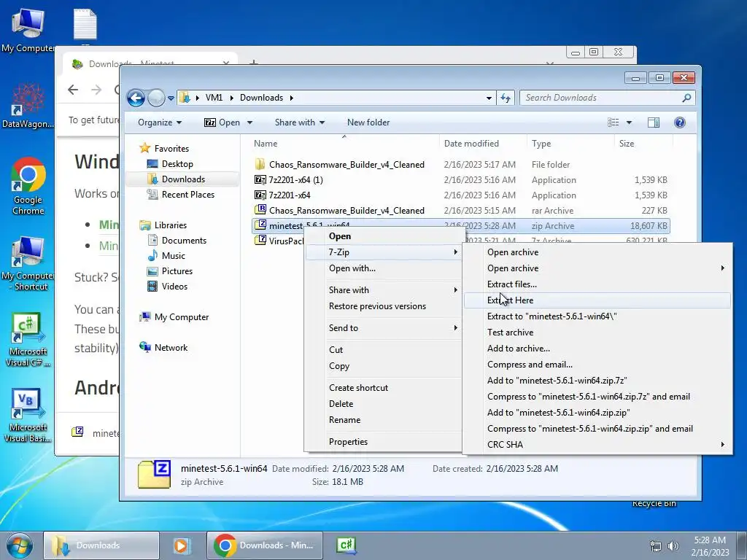Choose Add to archive... option
This screenshot has width=747, height=560.
[x=597, y=349]
